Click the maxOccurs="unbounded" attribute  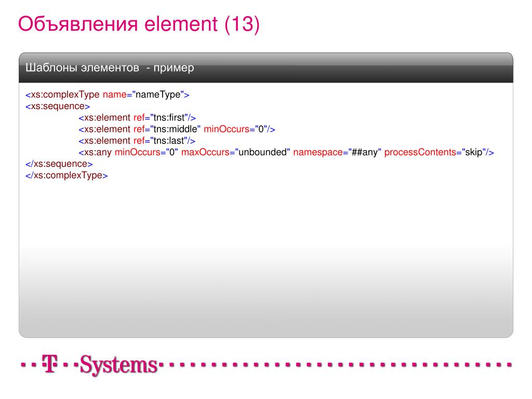point(235,152)
